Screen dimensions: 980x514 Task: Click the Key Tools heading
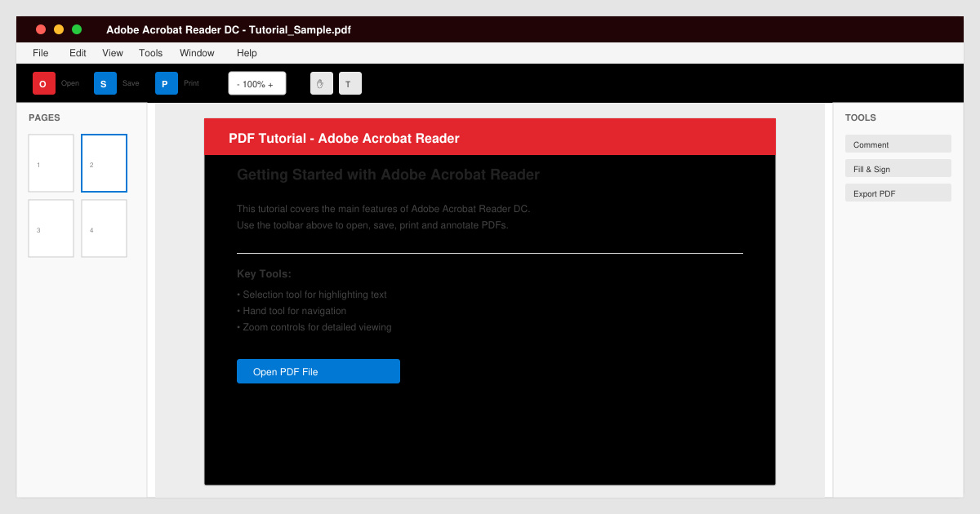[x=264, y=274]
